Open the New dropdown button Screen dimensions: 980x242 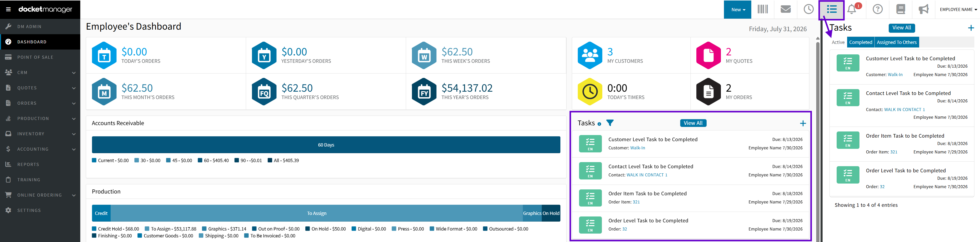point(737,9)
